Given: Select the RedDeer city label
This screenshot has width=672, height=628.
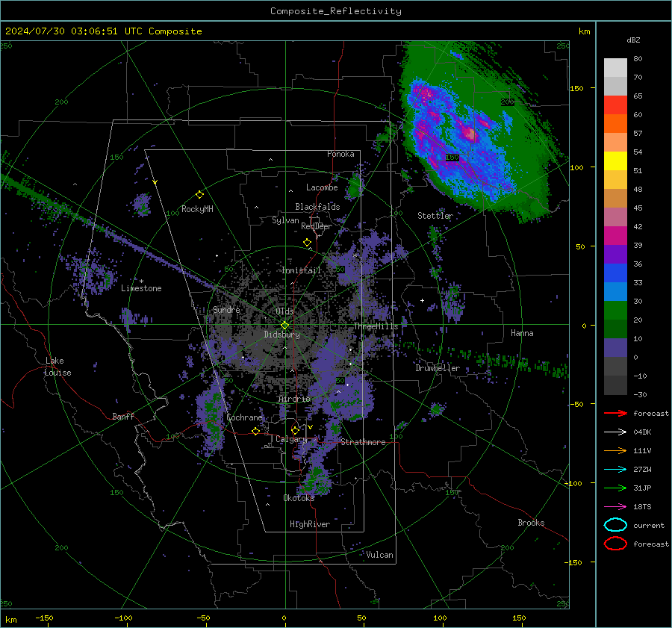Looking at the screenshot, I should (317, 226).
